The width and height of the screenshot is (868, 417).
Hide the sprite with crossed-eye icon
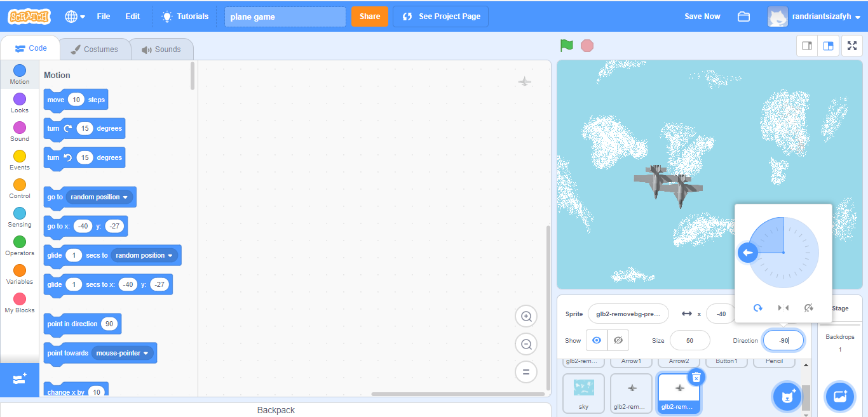618,340
